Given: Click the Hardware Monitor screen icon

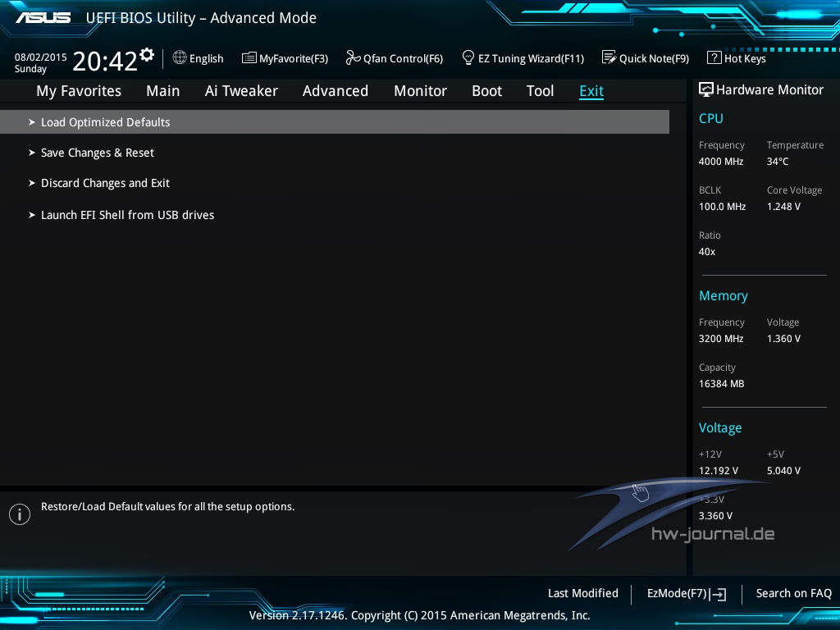Looking at the screenshot, I should pyautogui.click(x=706, y=89).
